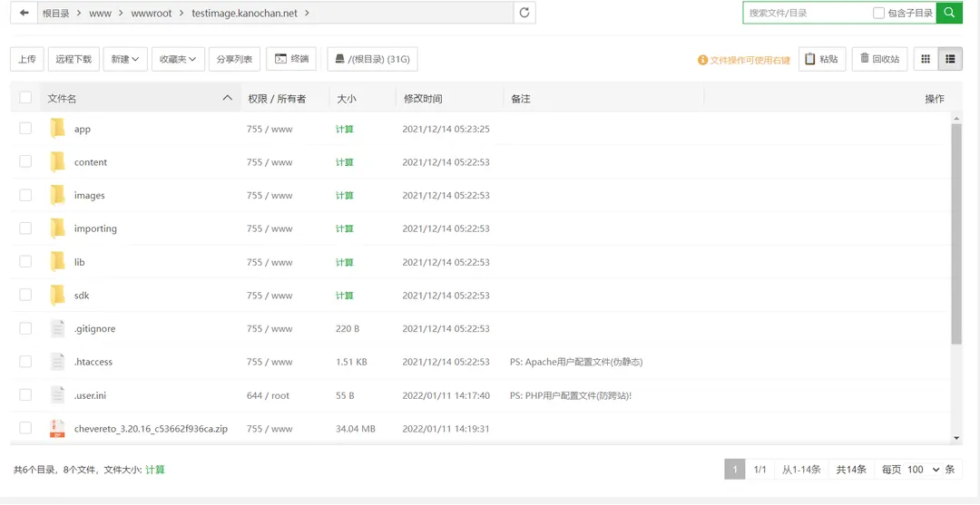Expand the New (新建) dropdown

125,59
